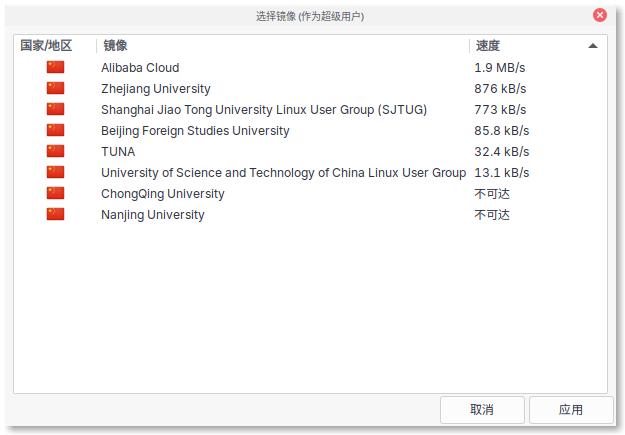Select the Zhejiang University mirror
Viewport: 625px width, 435px height.
[x=155, y=89]
